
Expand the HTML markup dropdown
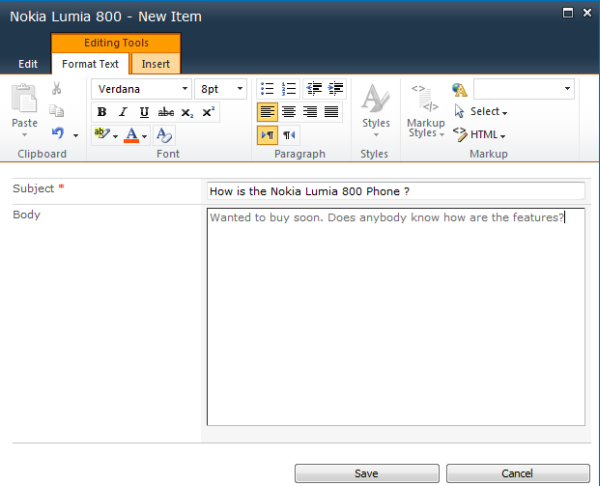pyautogui.click(x=479, y=135)
